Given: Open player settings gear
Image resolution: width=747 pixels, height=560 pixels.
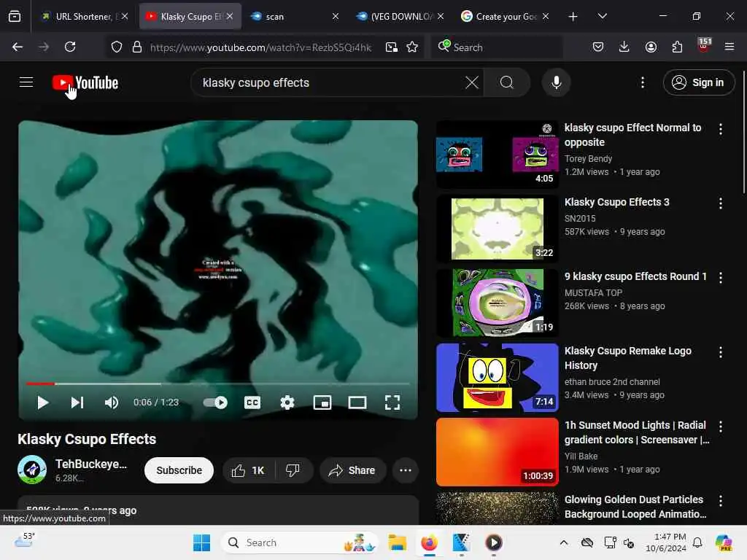Looking at the screenshot, I should point(287,402).
